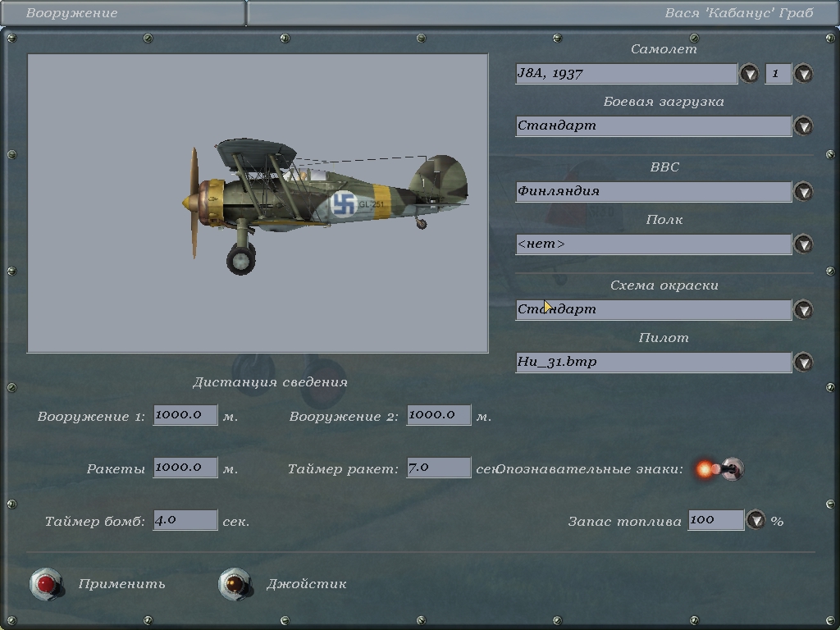Screen dimensions: 840x630
Task: Click the biplane preview image
Action: [258, 203]
